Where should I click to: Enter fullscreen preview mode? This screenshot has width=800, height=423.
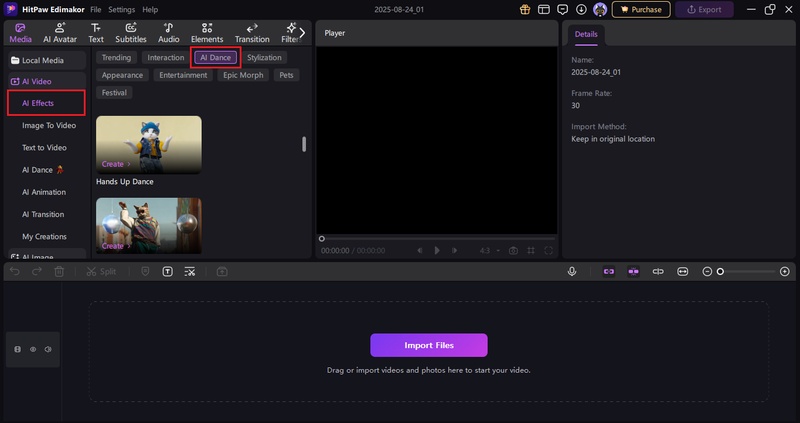click(548, 251)
